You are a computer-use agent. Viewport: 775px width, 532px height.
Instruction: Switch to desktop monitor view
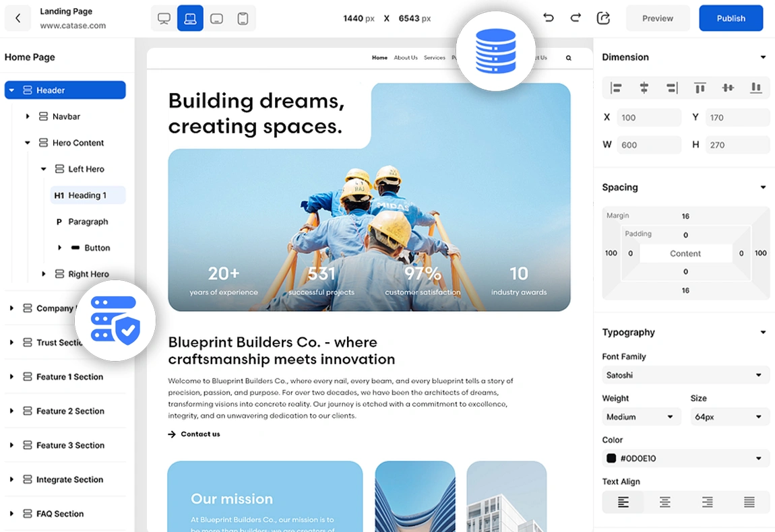point(164,19)
